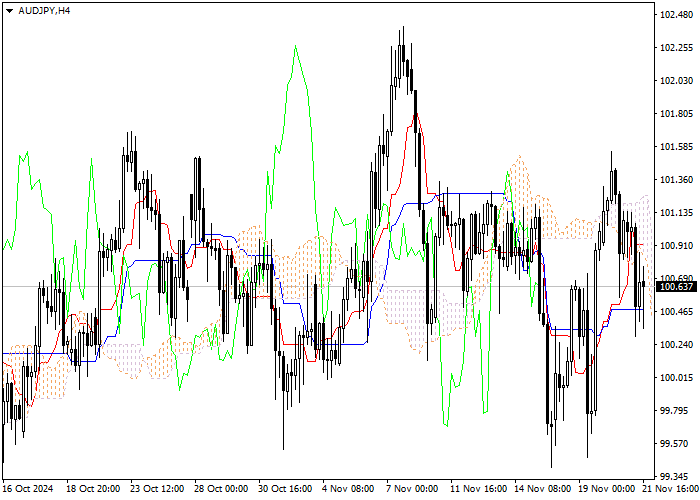Select the 102.255 price scale label
700x500 pixels.
(x=676, y=48)
